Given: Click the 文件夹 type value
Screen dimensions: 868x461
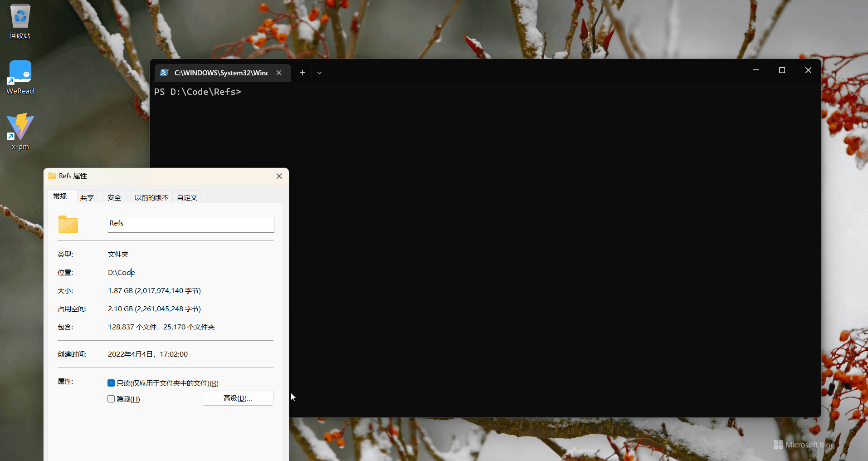Looking at the screenshot, I should pyautogui.click(x=118, y=254).
